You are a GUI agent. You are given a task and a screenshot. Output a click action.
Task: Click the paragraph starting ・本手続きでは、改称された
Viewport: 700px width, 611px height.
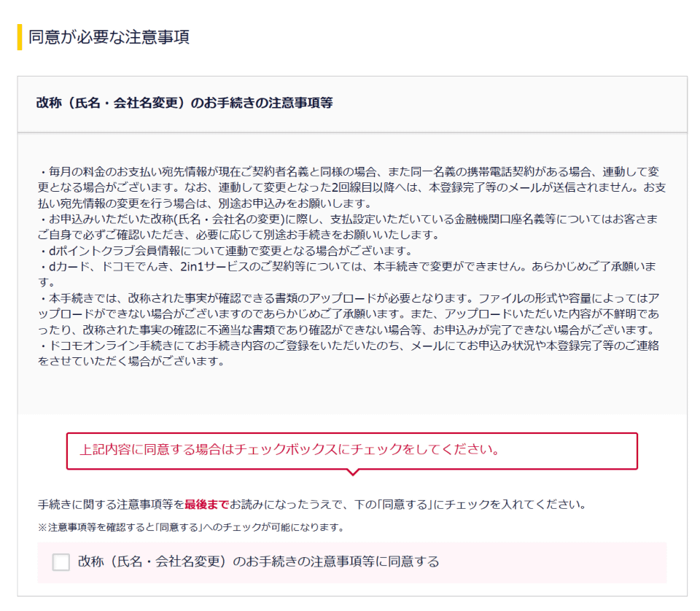coord(349,314)
